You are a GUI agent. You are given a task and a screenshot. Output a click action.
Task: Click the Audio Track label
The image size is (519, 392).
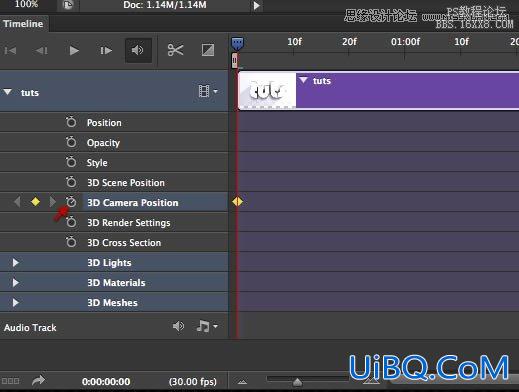click(30, 328)
